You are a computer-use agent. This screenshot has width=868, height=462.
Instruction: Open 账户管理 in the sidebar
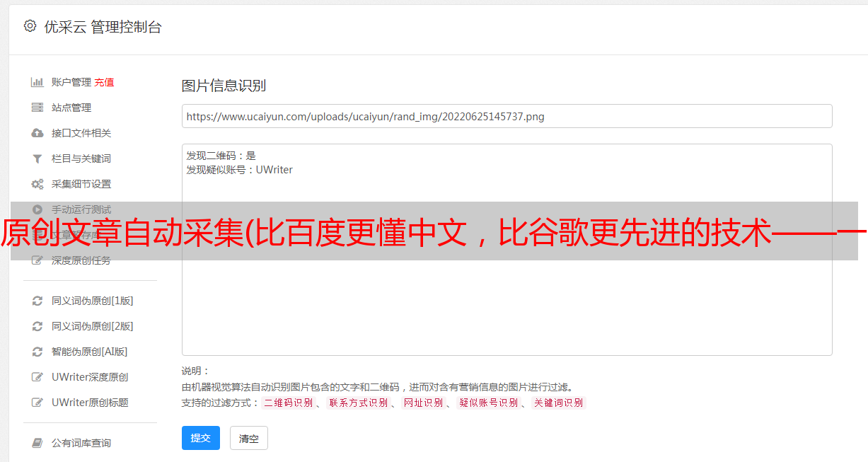pyautogui.click(x=71, y=82)
